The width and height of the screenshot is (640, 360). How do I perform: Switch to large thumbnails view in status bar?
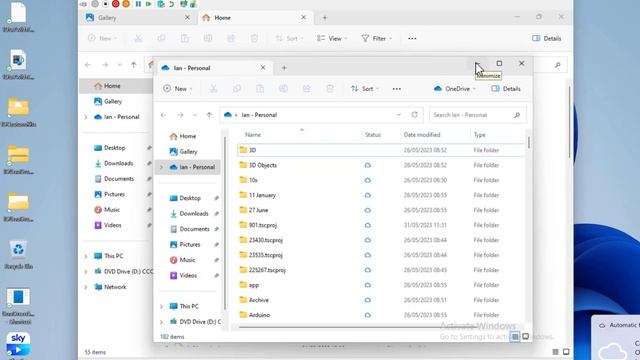point(526,337)
